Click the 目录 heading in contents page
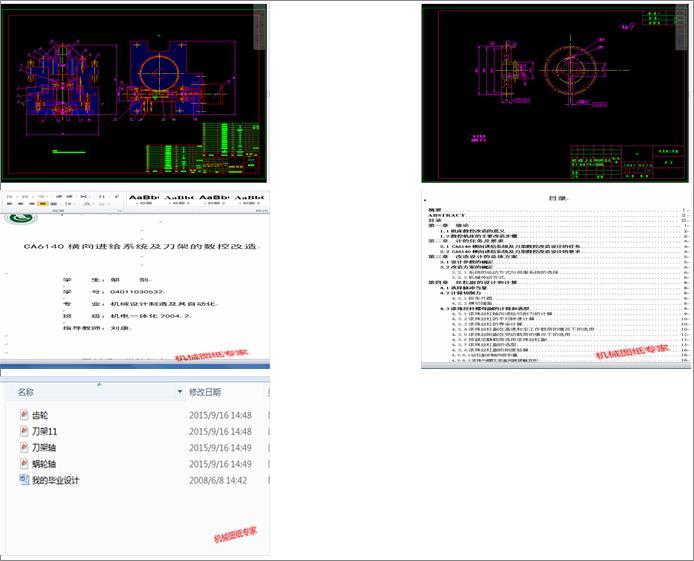 point(558,198)
